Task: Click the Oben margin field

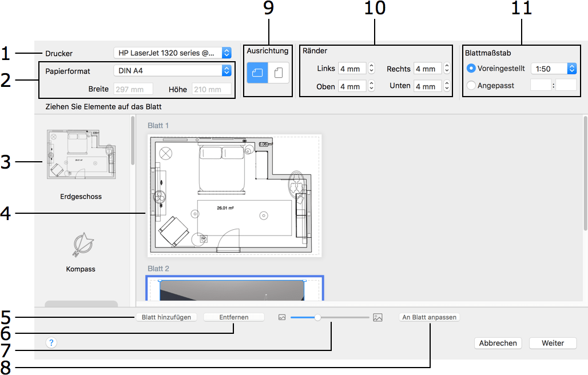Action: (352, 86)
